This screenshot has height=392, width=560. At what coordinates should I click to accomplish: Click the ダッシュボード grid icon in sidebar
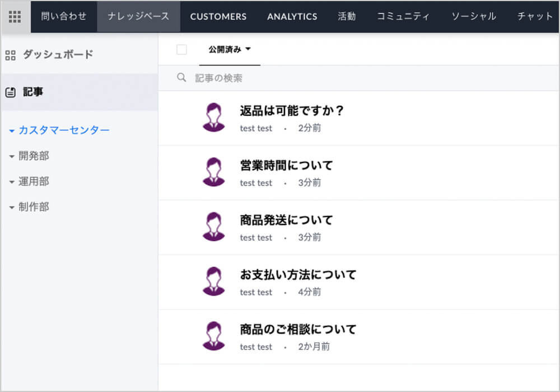pyautogui.click(x=10, y=55)
